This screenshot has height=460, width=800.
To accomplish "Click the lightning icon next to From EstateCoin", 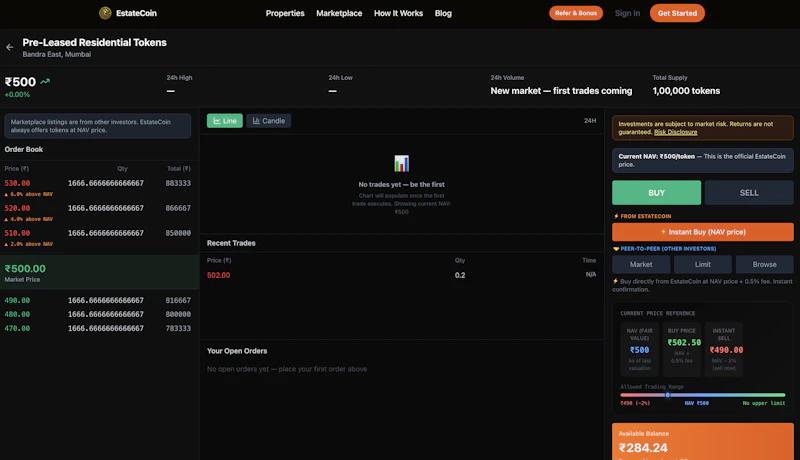I will 616,216.
